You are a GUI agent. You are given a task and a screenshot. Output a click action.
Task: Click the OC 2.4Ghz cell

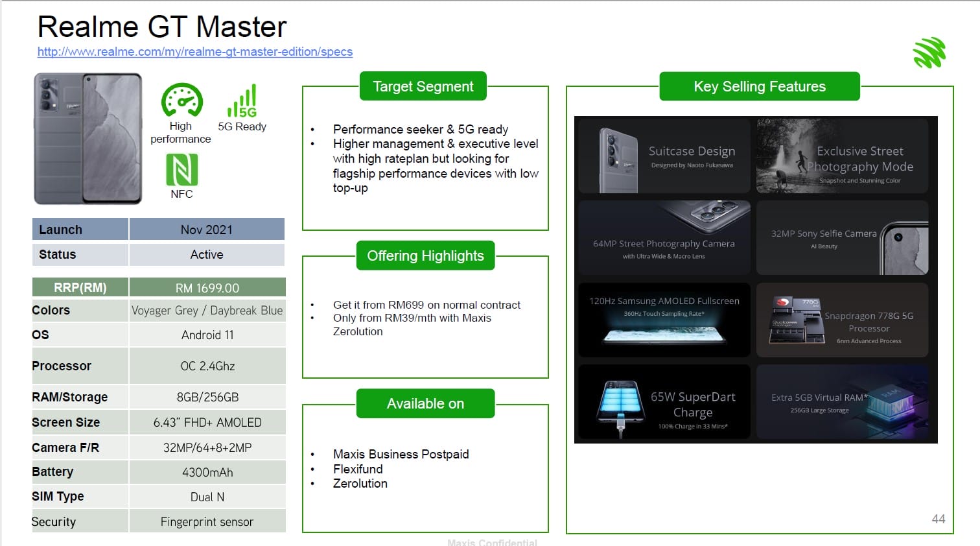(x=207, y=366)
